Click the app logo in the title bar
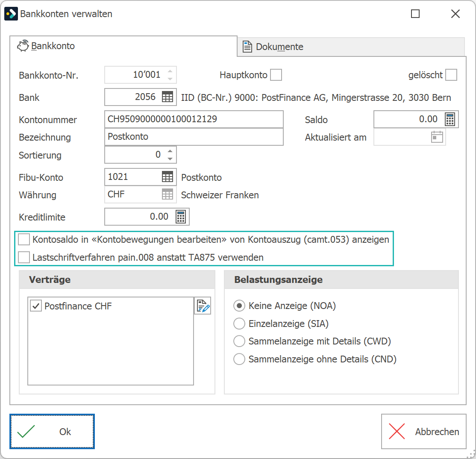Image resolution: width=476 pixels, height=459 pixels. (x=11, y=14)
